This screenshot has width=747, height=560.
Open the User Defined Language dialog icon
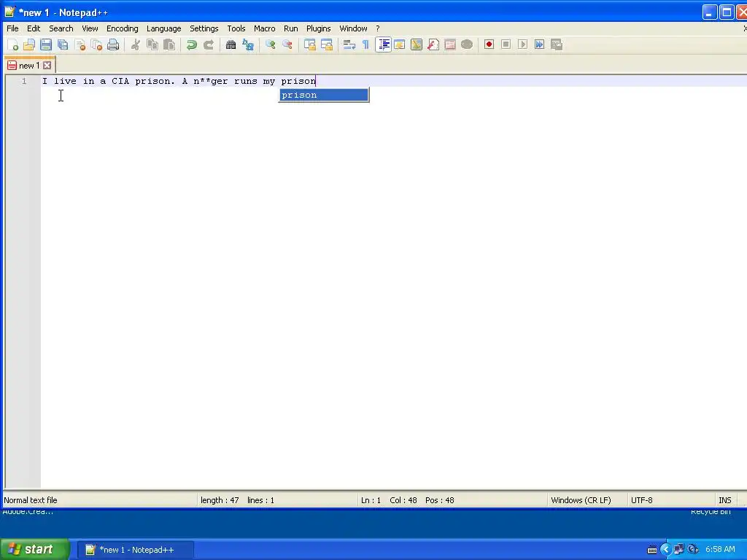400,44
